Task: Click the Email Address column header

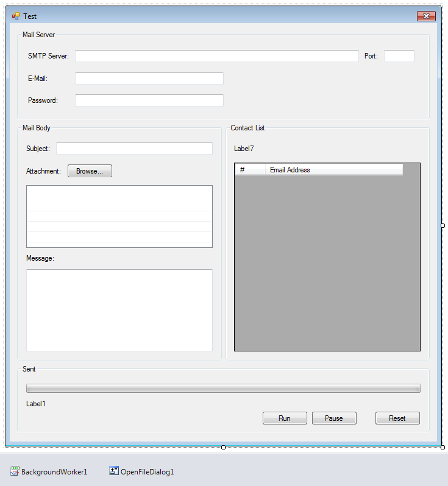Action: point(334,170)
